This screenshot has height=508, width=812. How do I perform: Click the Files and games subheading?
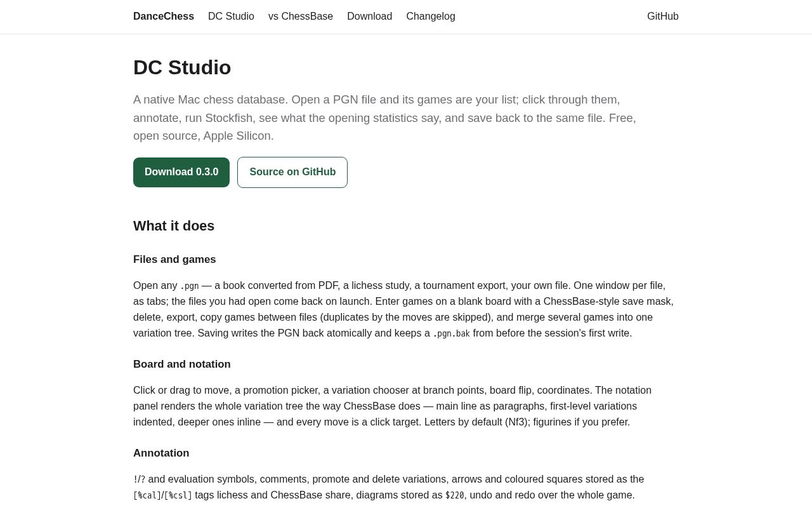click(x=174, y=260)
